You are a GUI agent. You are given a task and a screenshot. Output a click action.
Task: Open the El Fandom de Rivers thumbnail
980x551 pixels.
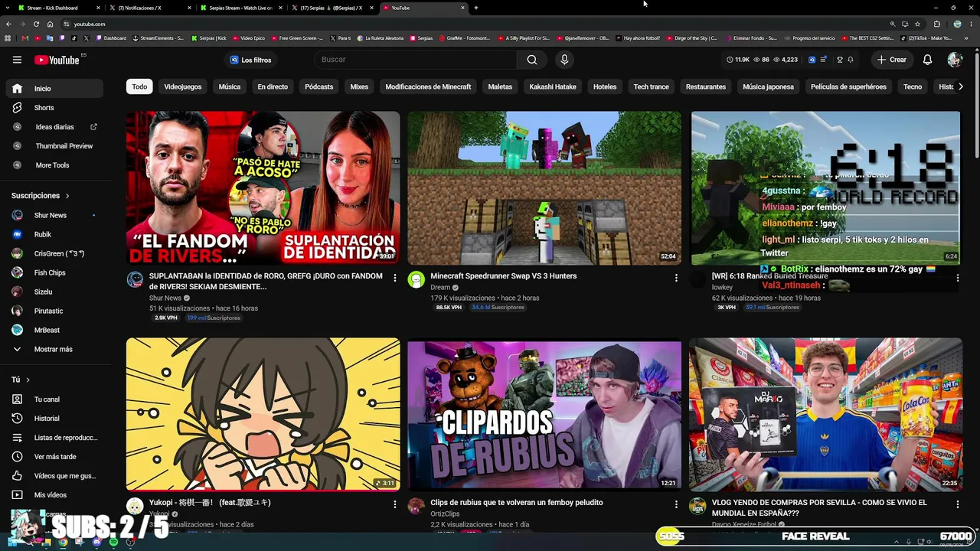point(263,188)
